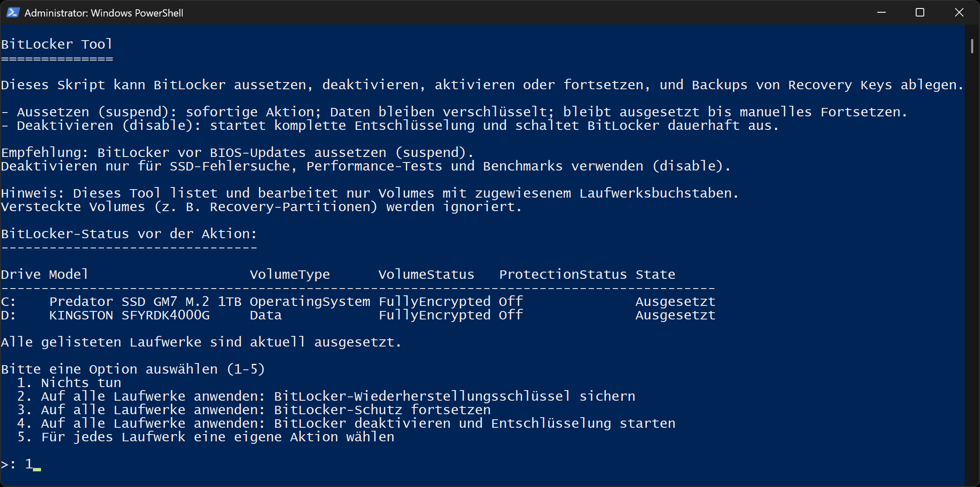
Task: Click the maximize button
Action: pos(920,12)
